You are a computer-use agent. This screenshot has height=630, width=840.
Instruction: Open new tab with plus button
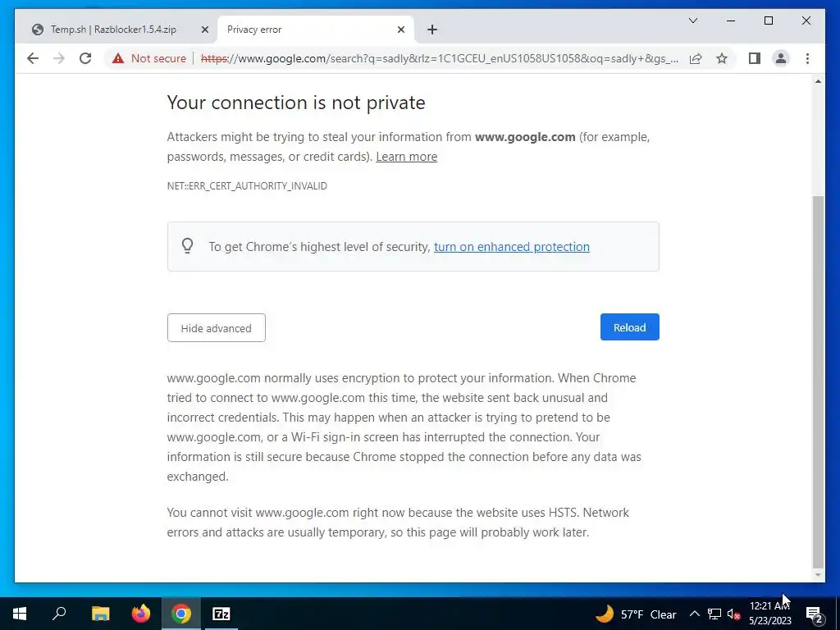pos(432,30)
